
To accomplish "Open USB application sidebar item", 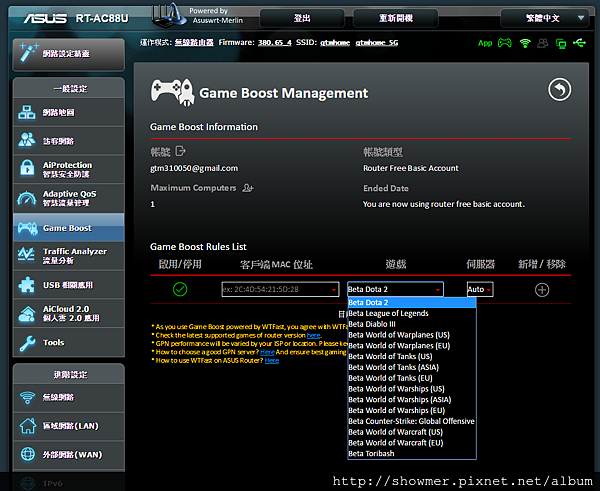I will click(68, 285).
